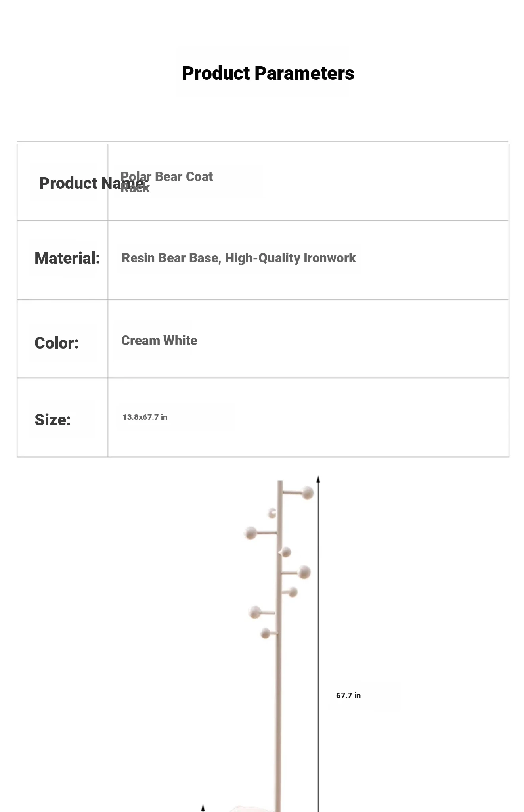Select the Color label cell
The height and width of the screenshot is (812, 524).
63,339
